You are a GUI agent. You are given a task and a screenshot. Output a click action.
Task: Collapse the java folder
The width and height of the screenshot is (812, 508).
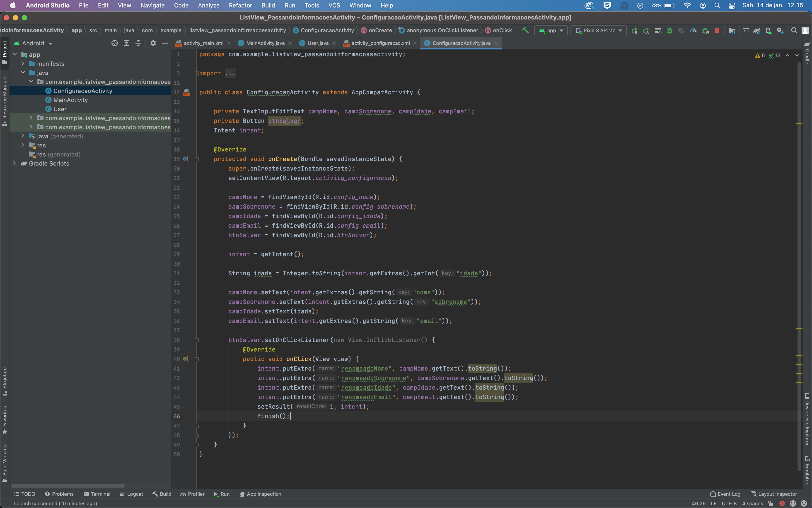23,73
